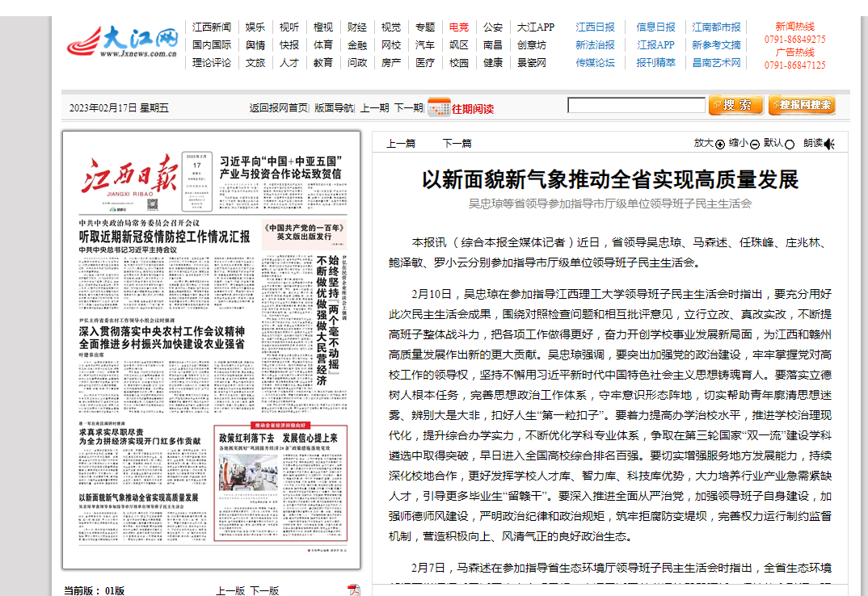
Task: Click the article title 以新面貌新气象推动全省实现高质量发展
Action: coord(610,179)
